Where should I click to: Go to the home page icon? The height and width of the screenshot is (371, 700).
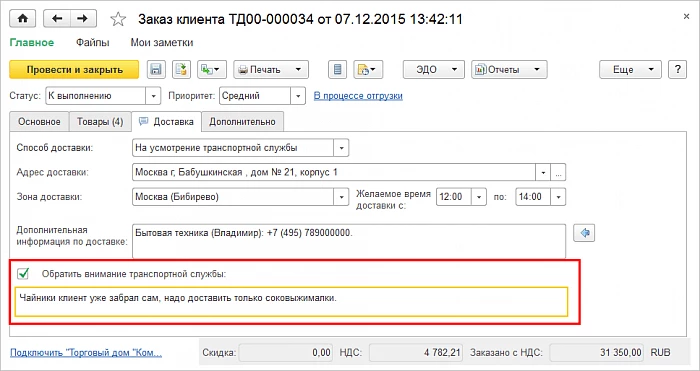[23, 18]
